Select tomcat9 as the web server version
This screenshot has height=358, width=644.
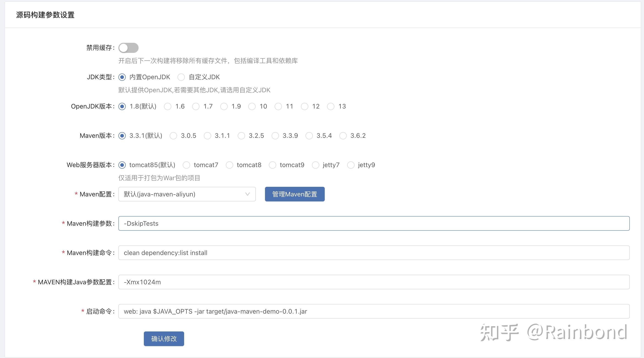point(272,165)
